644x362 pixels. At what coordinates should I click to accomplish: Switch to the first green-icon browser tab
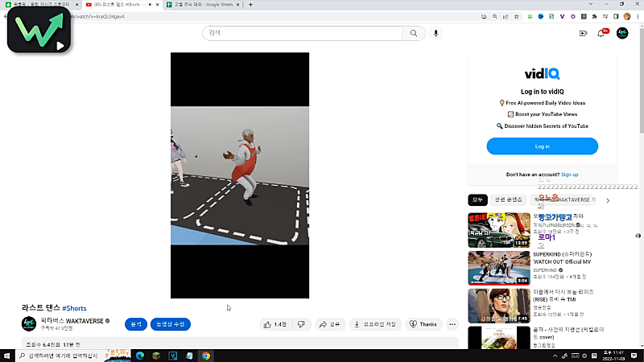[41, 5]
